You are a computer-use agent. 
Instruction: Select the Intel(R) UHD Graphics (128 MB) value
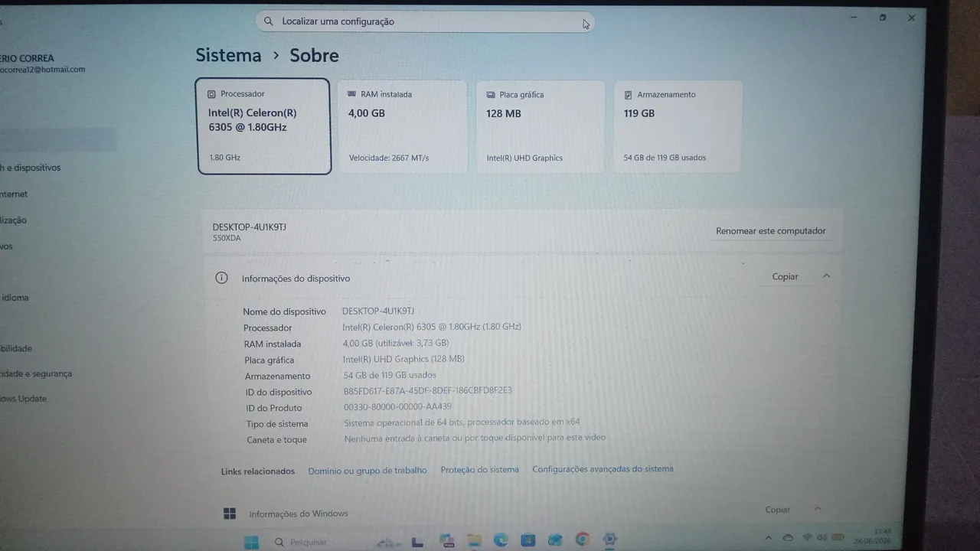[x=403, y=359]
